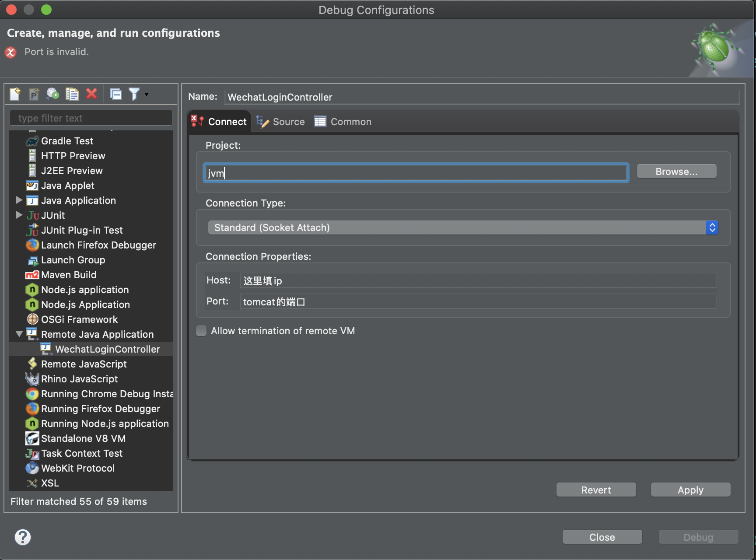Image resolution: width=756 pixels, height=560 pixels.
Task: Switch to the Connect tab
Action: [219, 122]
